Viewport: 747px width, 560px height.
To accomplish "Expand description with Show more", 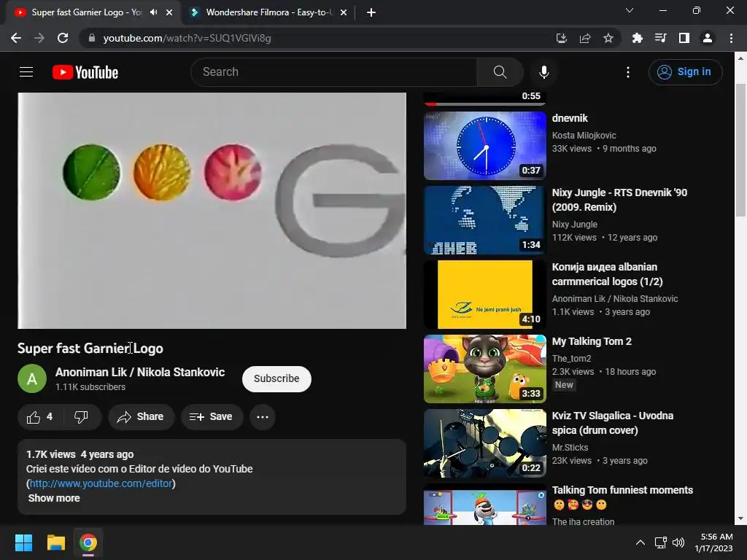I will 54,498.
